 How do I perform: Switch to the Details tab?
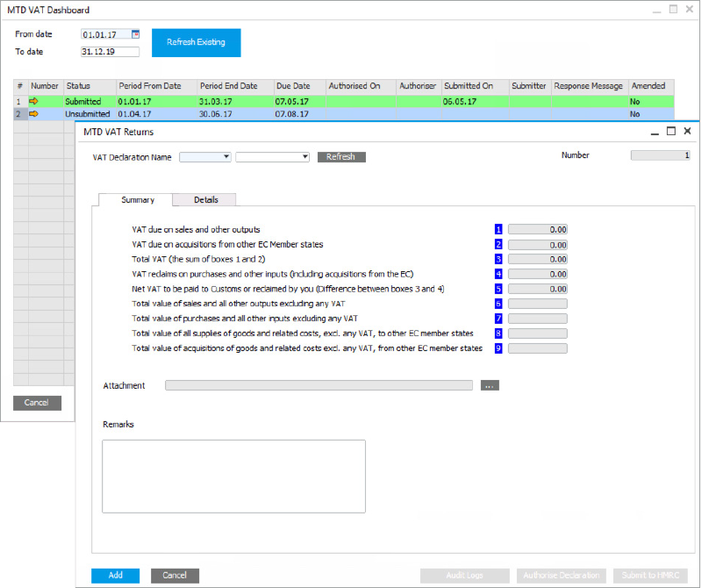[x=205, y=200]
